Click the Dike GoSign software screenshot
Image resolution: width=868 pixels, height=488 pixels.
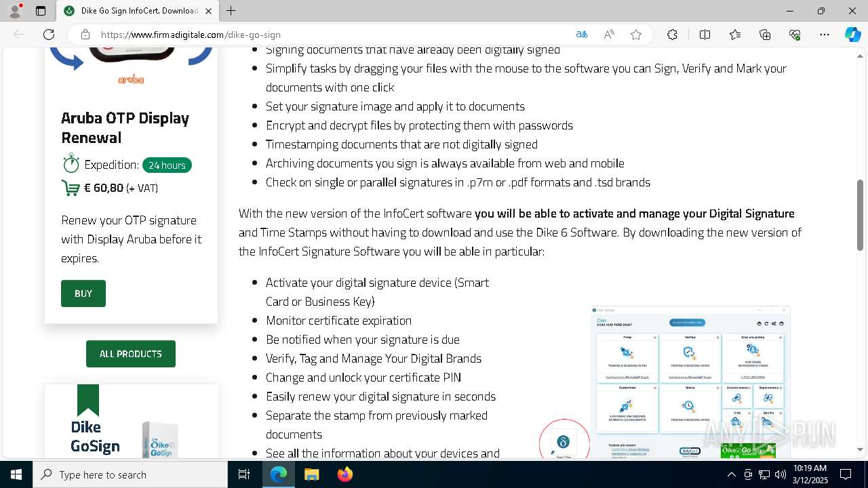[691, 382]
